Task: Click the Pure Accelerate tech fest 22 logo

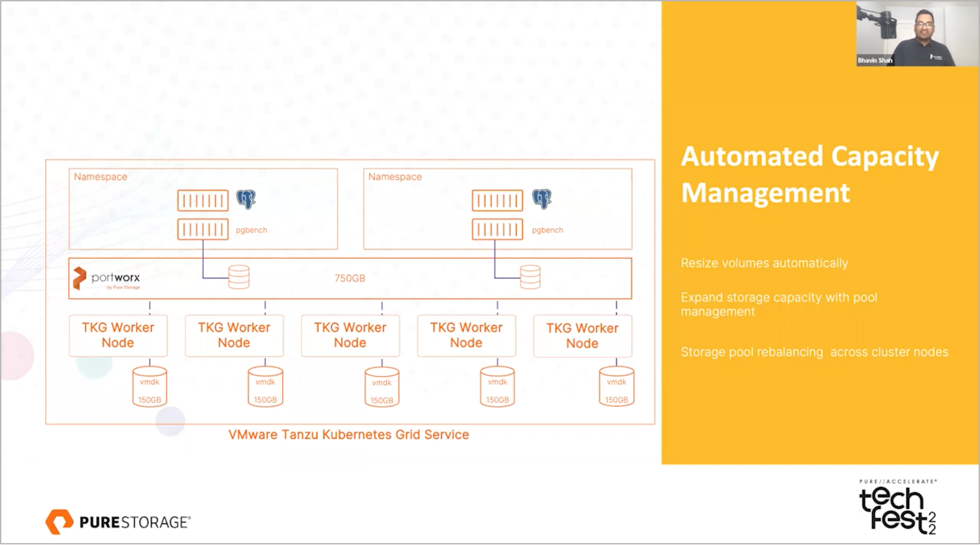Action: [x=898, y=507]
